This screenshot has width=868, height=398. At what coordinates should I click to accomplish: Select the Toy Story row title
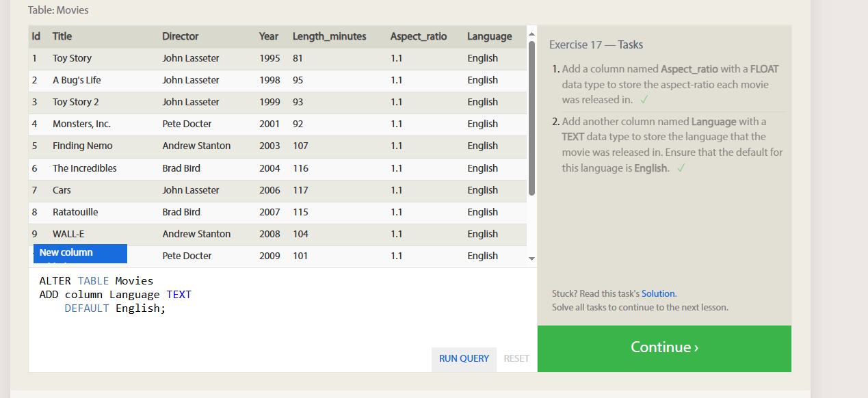click(x=72, y=58)
